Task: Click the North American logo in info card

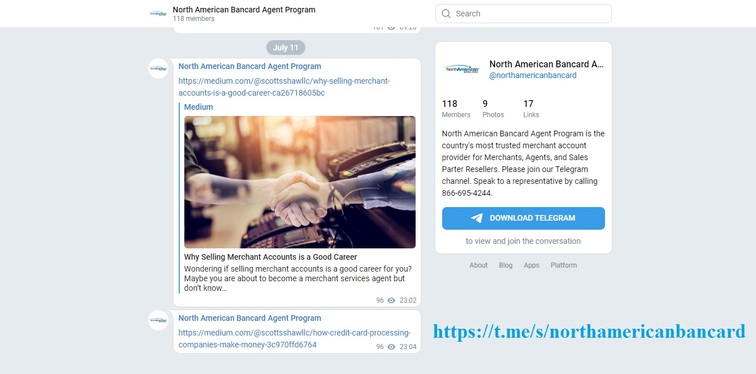Action: click(x=462, y=69)
